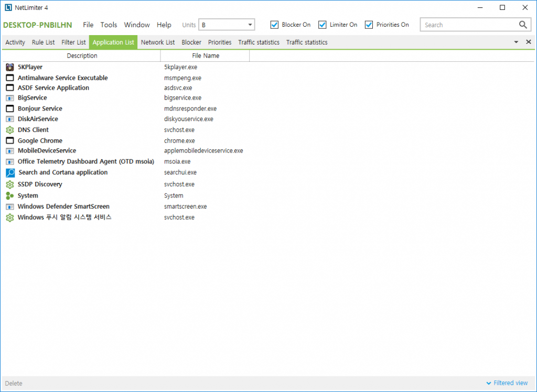The image size is (537, 392).
Task: Select the applemobiledeviceservice.exe file name
Action: tap(203, 150)
